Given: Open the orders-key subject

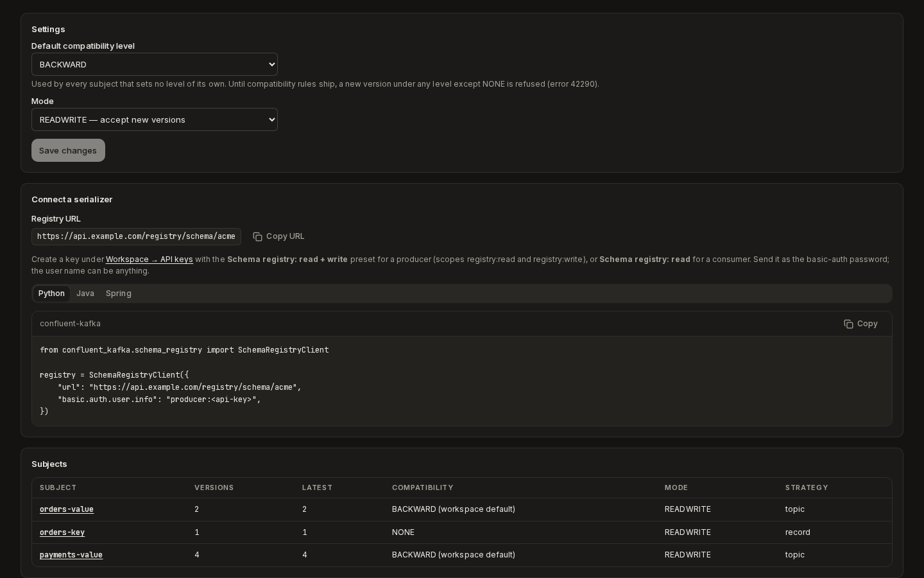Looking at the screenshot, I should click(62, 532).
